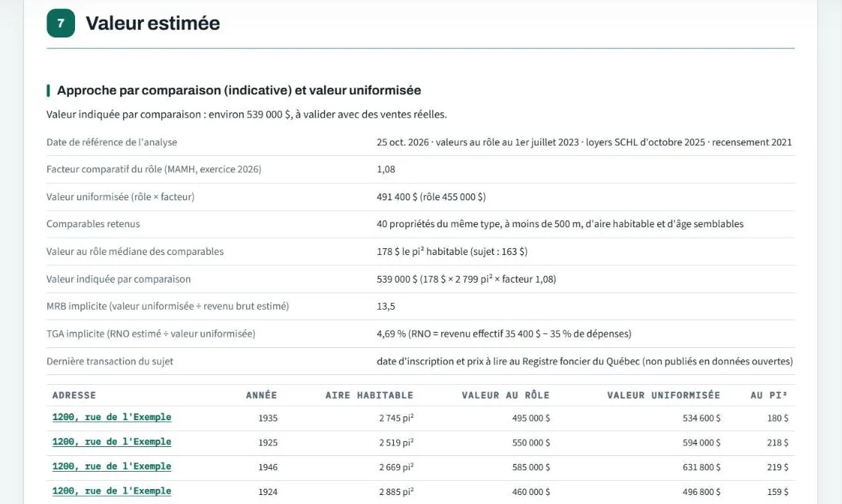Click the 'Valeur uniformisée (rôle × facteur)' label
Viewport: 842px width, 504px height.
tap(120, 197)
